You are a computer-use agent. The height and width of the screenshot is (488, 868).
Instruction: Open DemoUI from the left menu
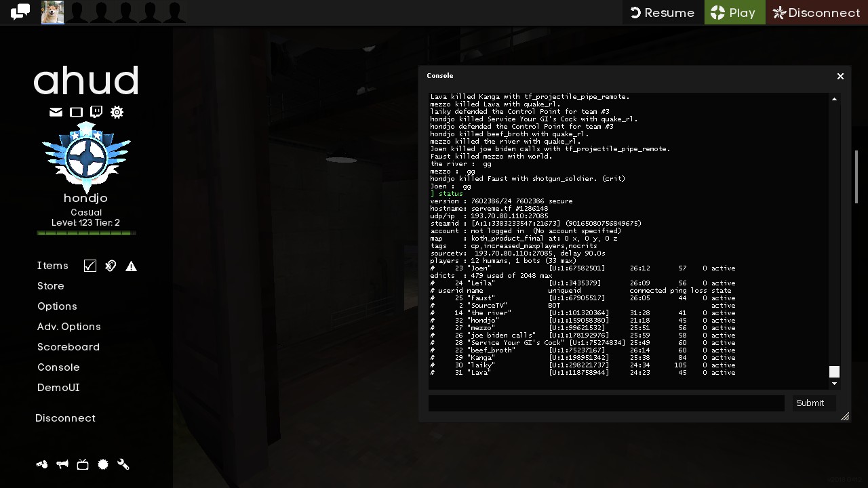(58, 388)
